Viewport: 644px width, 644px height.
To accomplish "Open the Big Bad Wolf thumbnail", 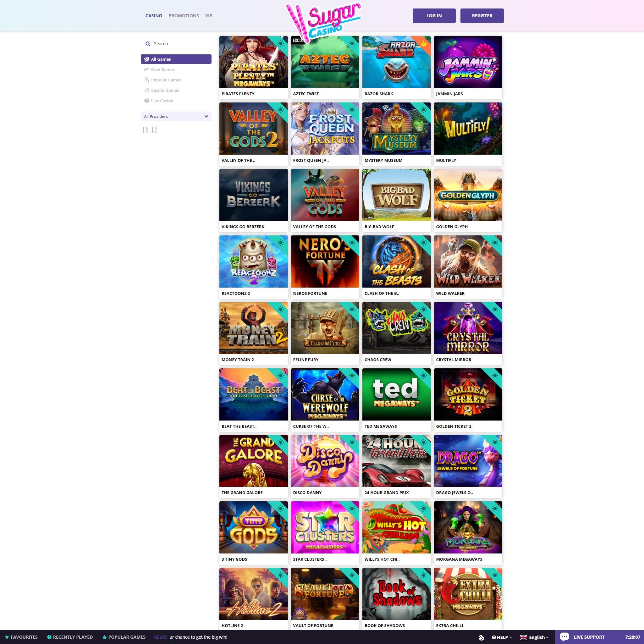I will coord(396,195).
